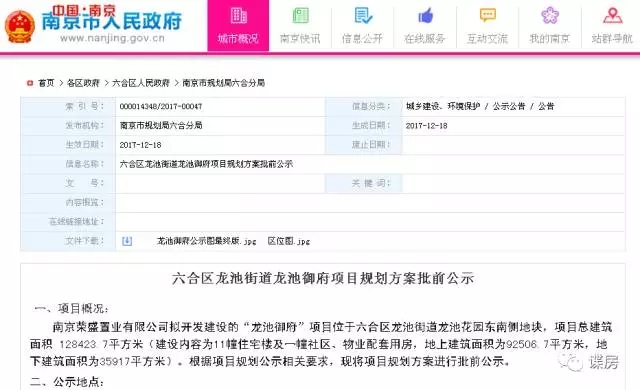The image size is (640, 390).
Task: Click the national emblem logo
Action: tap(20, 27)
